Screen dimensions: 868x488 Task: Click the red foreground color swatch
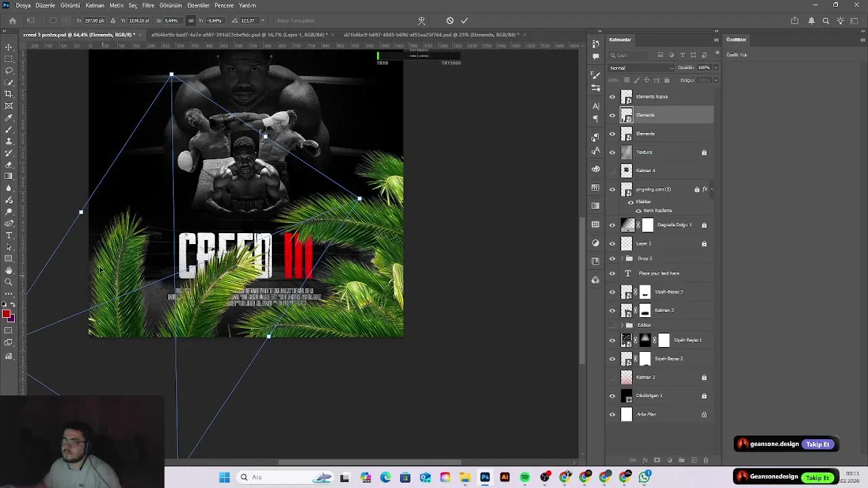tap(7, 314)
